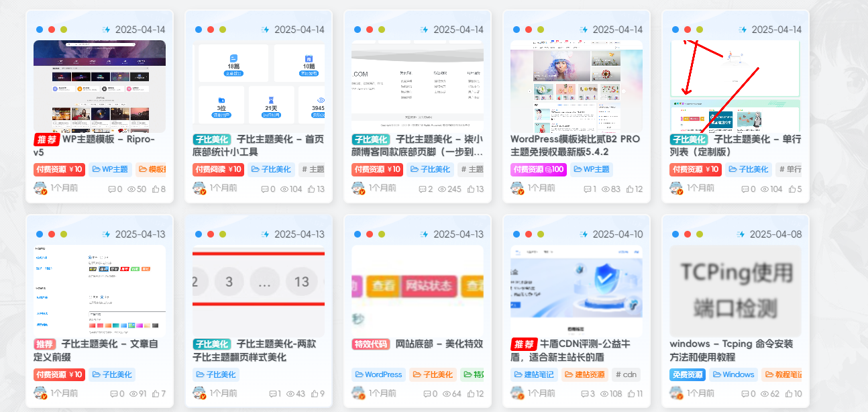Viewport: 868px width, 412px height.
Task: Open the WP主题 category link
Action: pyautogui.click(x=111, y=169)
